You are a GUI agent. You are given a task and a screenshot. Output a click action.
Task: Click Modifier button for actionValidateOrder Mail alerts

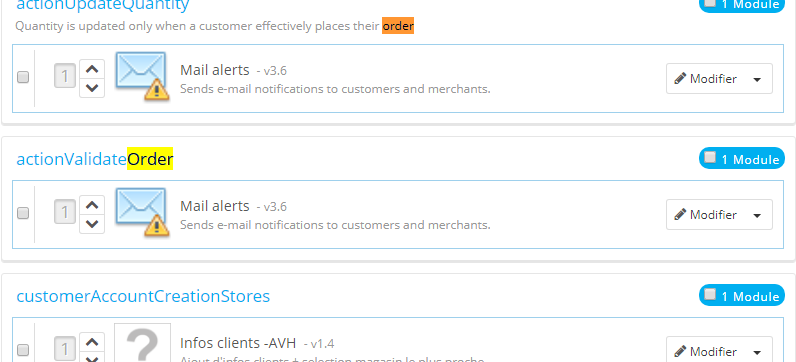point(706,215)
